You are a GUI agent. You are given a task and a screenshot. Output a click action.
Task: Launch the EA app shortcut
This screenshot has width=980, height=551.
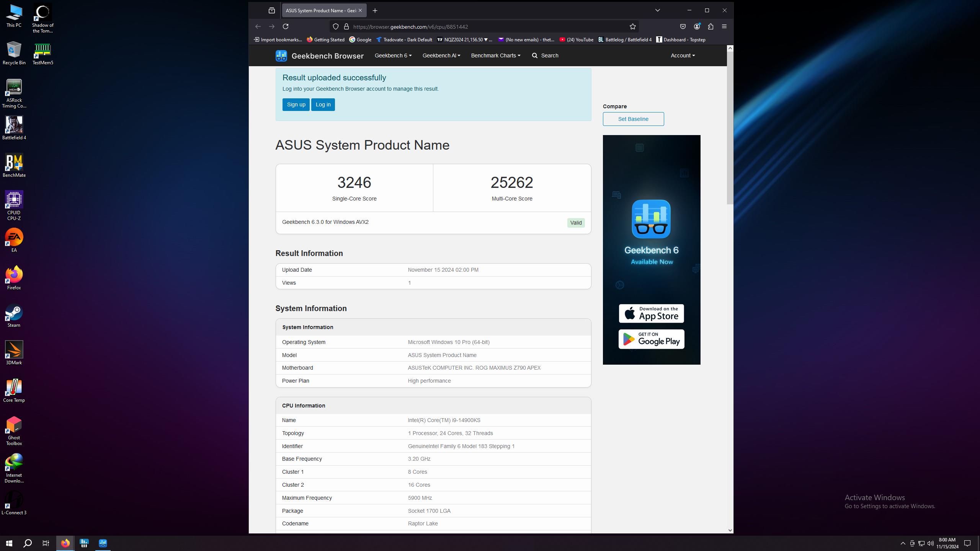(x=14, y=240)
